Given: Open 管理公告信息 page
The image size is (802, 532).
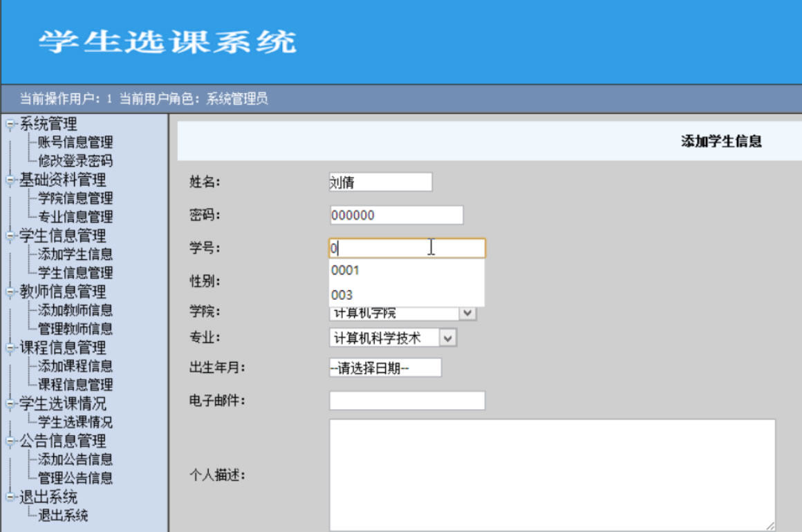Looking at the screenshot, I should coord(75,478).
